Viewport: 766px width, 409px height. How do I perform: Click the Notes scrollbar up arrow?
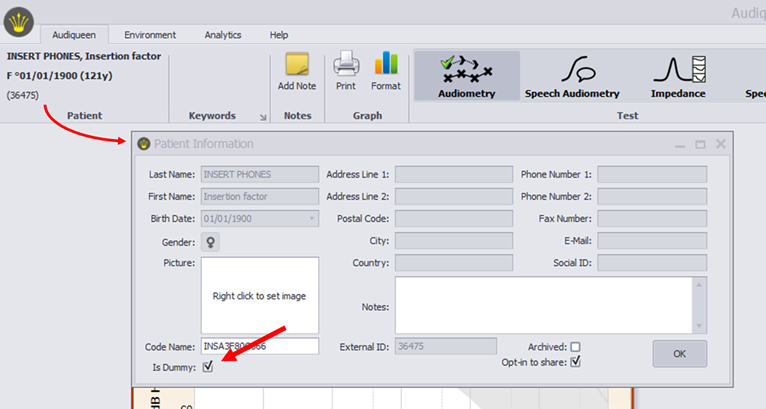coord(699,284)
